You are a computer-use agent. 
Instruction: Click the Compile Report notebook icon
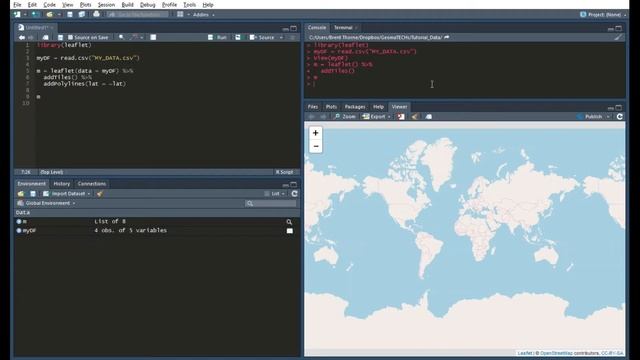[x=153, y=37]
